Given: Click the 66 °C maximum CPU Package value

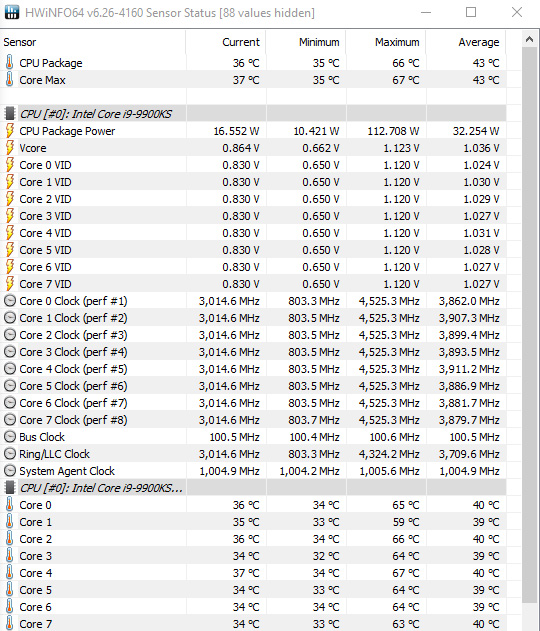Looking at the screenshot, I should 406,63.
